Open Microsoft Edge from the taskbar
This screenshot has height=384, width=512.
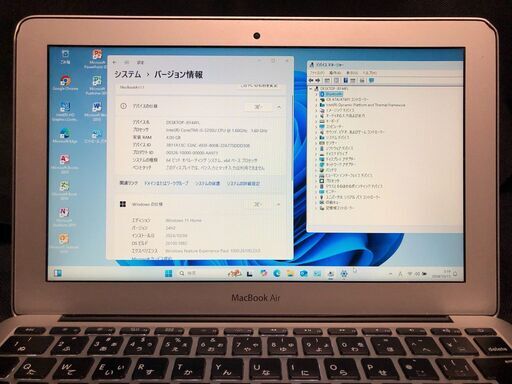(x=277, y=274)
